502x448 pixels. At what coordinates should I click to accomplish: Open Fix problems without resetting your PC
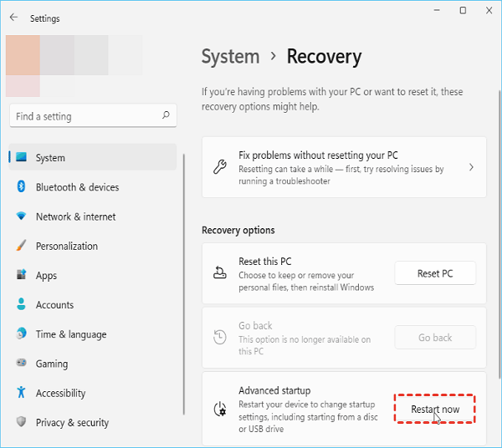pos(344,167)
